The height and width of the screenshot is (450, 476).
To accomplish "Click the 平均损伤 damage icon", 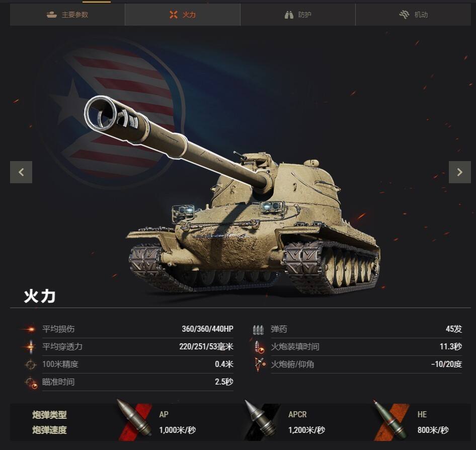I will [x=30, y=329].
